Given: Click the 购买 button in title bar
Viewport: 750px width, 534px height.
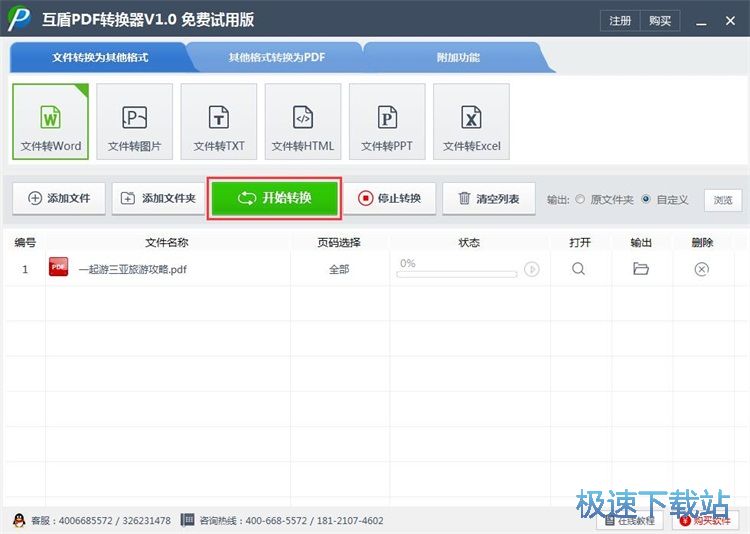Looking at the screenshot, I should pos(660,21).
